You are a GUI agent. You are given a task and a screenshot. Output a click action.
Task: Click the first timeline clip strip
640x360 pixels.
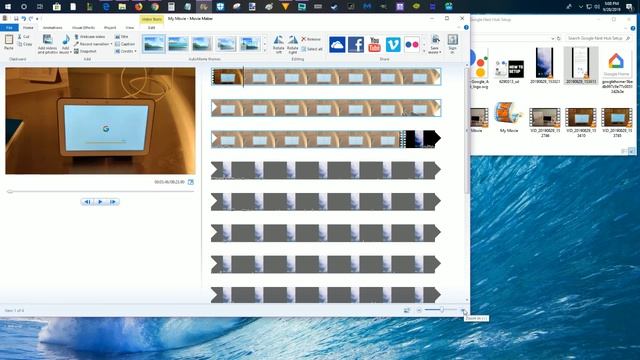point(326,77)
